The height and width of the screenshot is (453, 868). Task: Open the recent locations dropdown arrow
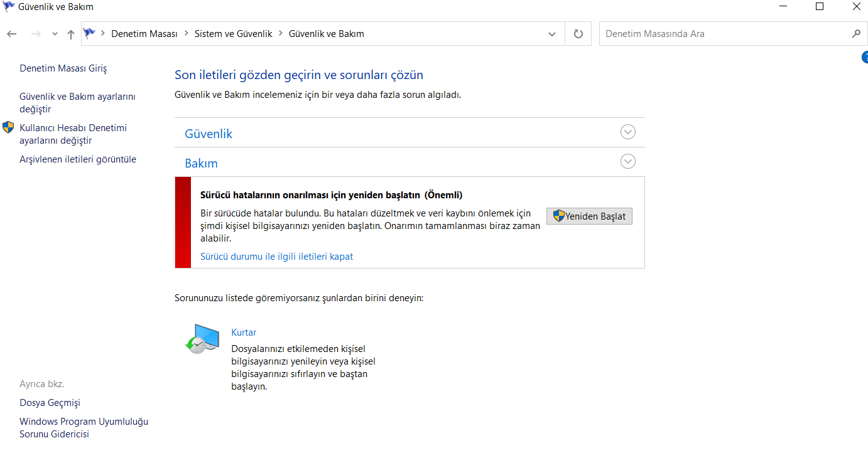(55, 34)
